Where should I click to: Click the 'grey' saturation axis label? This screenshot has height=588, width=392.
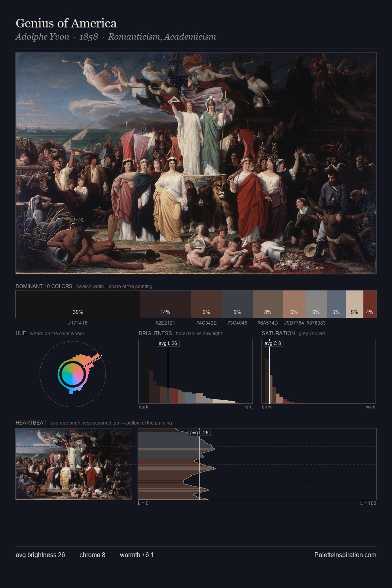point(267,407)
